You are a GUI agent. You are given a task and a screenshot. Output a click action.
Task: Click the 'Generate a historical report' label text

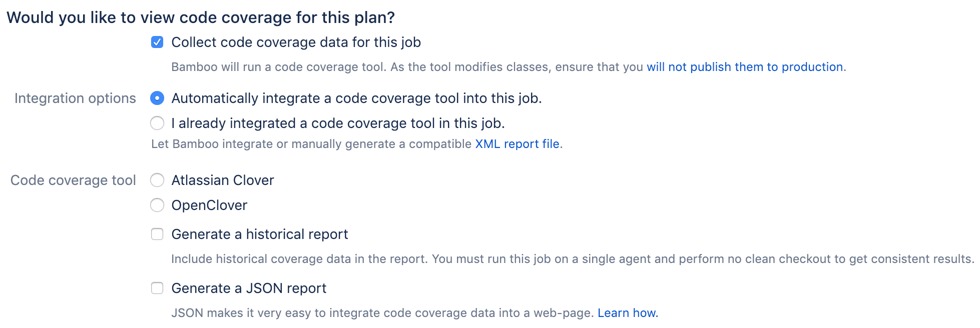click(260, 234)
